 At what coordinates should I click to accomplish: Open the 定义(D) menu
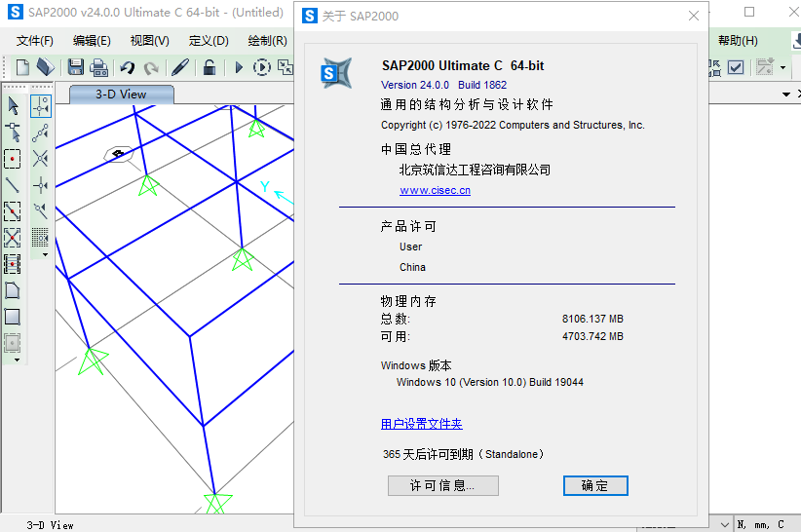click(209, 41)
